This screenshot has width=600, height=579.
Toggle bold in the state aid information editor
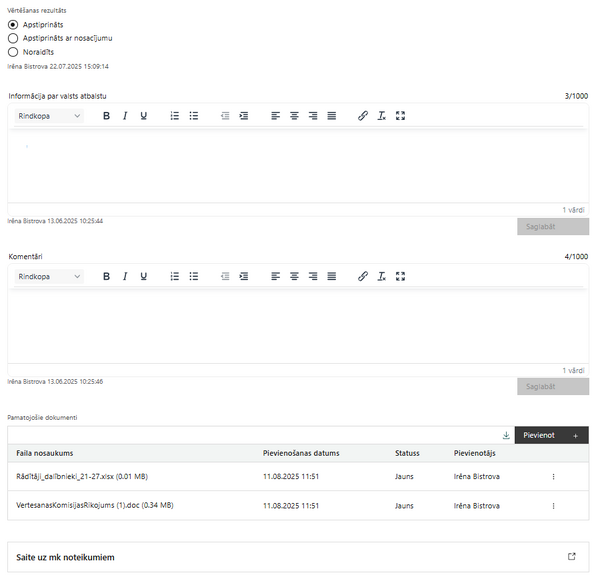(x=106, y=116)
